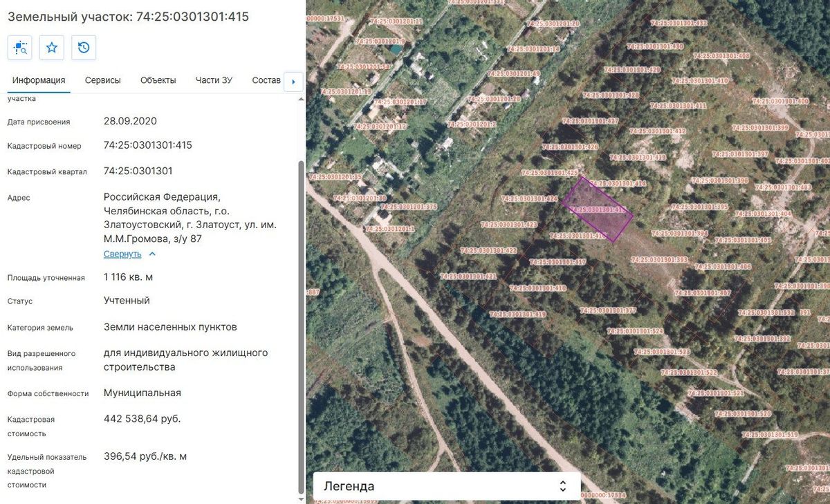Screen dimensions: 830x504
Task: Click the status value Учтенный
Action: [x=127, y=301]
